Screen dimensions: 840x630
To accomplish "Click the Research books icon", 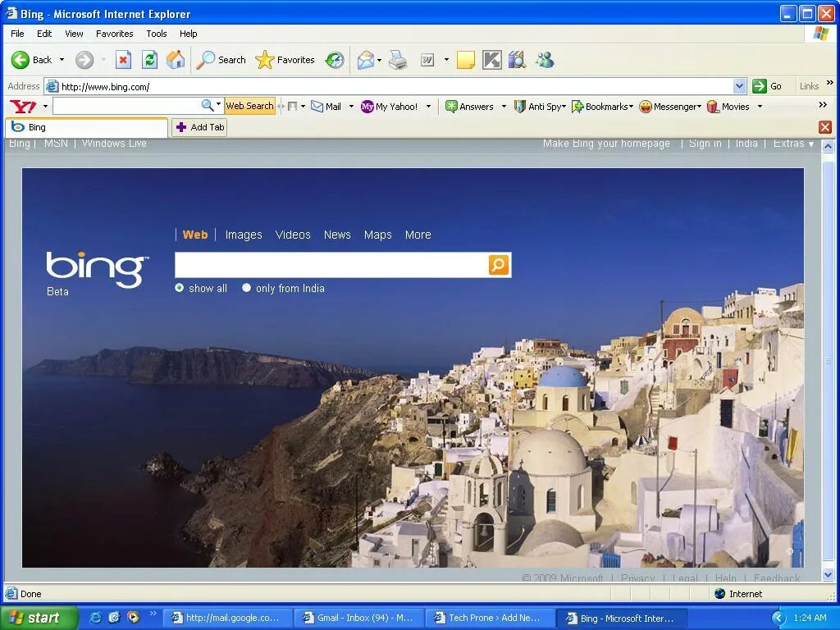I will (517, 60).
